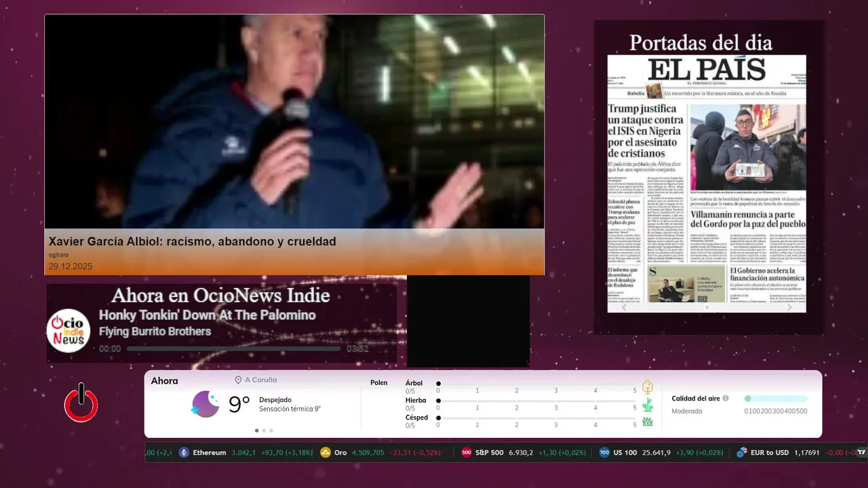Screen dimensions: 868x488
Task: Click the Hierba pollen level slider
Action: tap(536, 401)
